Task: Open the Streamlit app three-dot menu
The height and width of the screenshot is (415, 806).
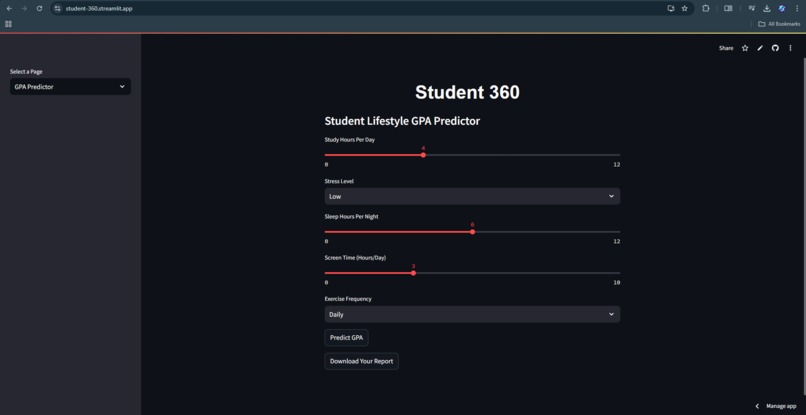Action: tap(791, 48)
